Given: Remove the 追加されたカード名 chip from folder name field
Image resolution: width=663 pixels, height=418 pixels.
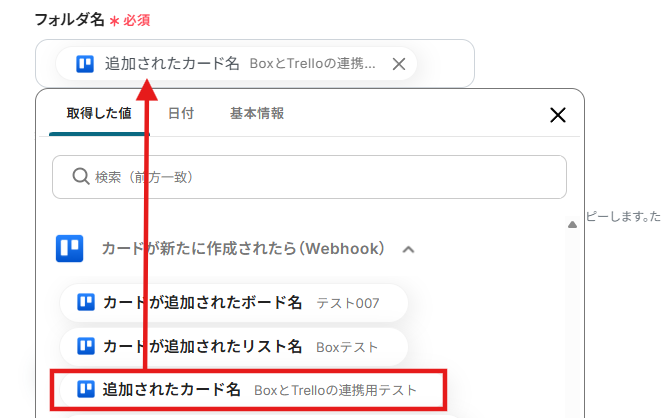Looking at the screenshot, I should pos(399,64).
